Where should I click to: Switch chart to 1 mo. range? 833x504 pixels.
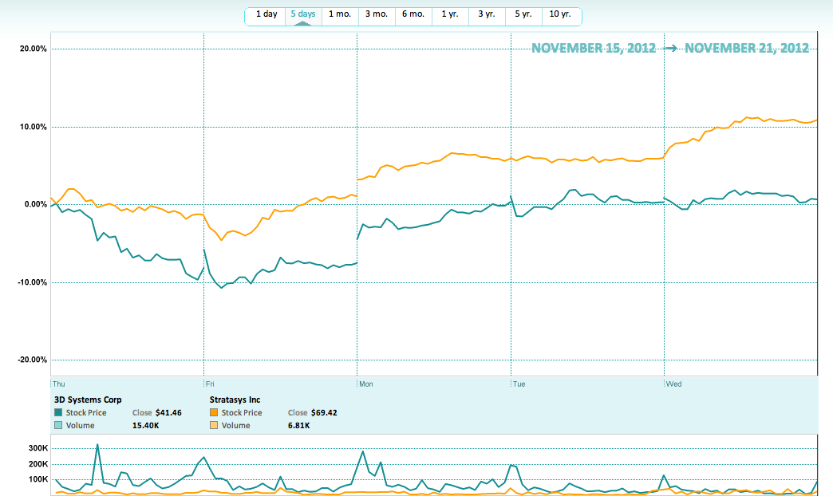340,14
